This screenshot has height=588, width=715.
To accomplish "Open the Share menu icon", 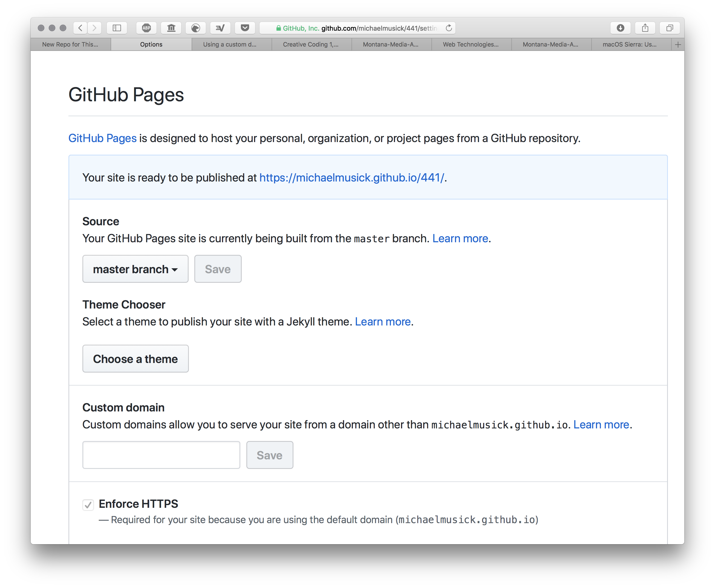I will coord(645,28).
